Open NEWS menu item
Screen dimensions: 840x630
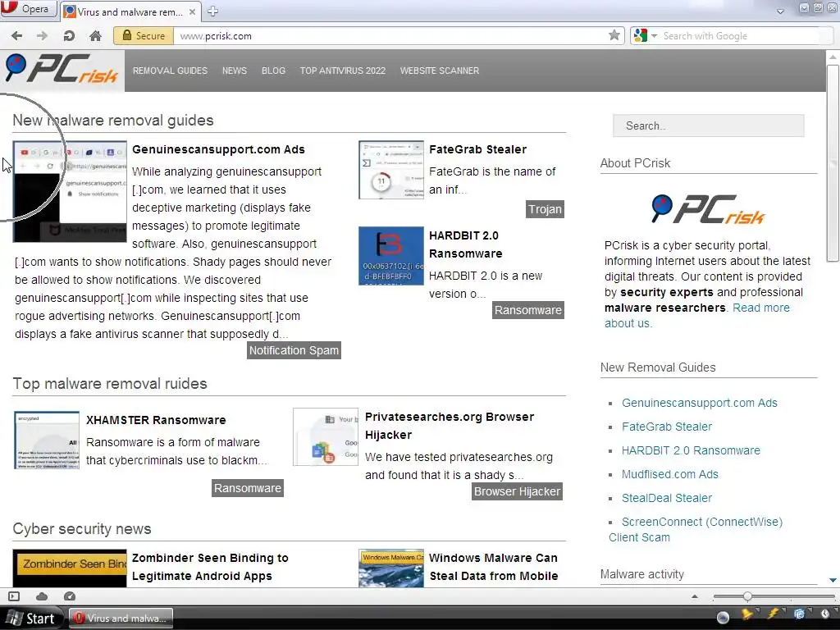(235, 71)
